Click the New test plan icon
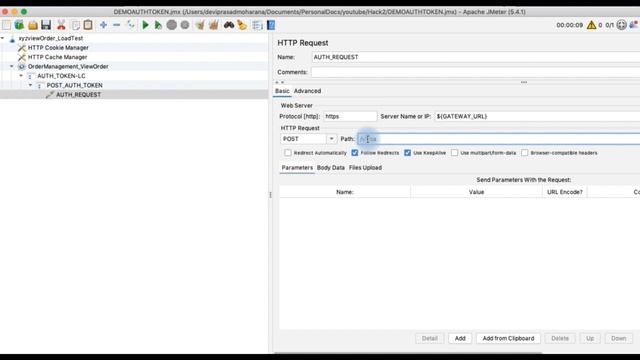Viewport: 640px width, 360px height. coord(7,25)
